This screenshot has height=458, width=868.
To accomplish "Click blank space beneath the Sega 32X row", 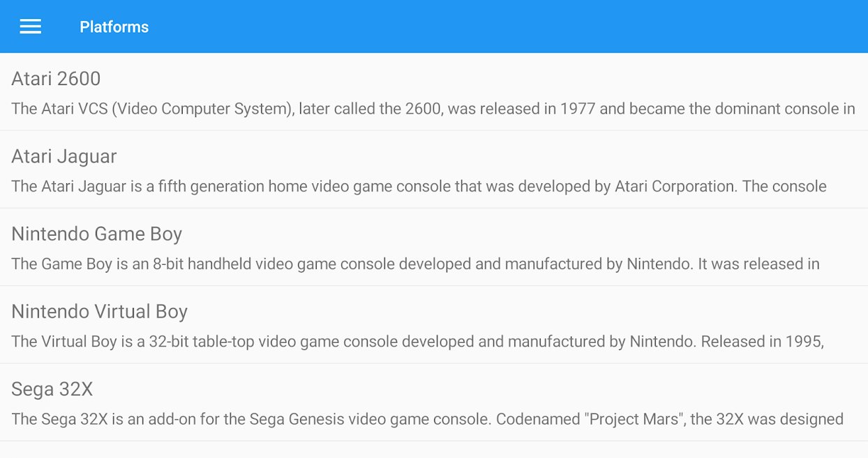I will (x=434, y=450).
